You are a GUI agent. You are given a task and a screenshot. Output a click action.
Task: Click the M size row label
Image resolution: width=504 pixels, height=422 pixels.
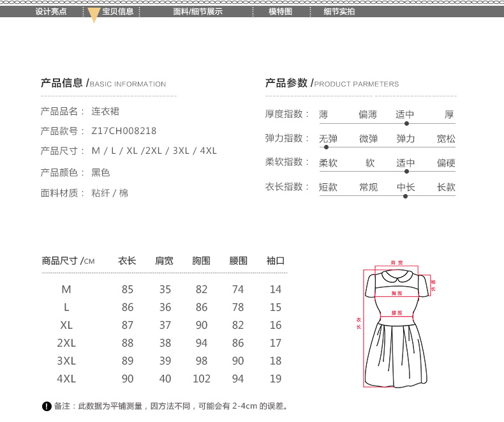66,289
